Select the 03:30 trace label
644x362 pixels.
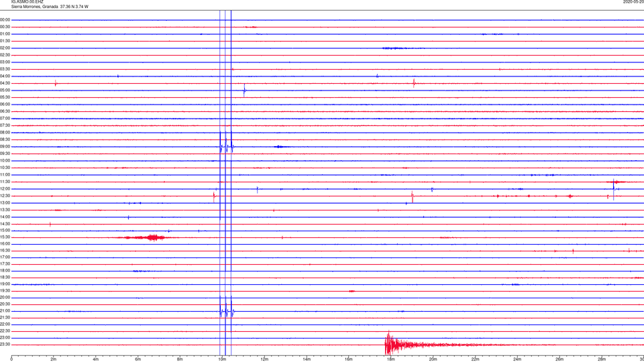(x=5, y=69)
